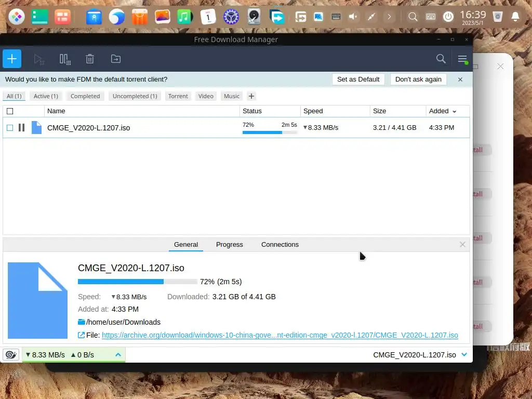Tick the select all downloads checkbox
532x399 pixels.
pos(10,111)
